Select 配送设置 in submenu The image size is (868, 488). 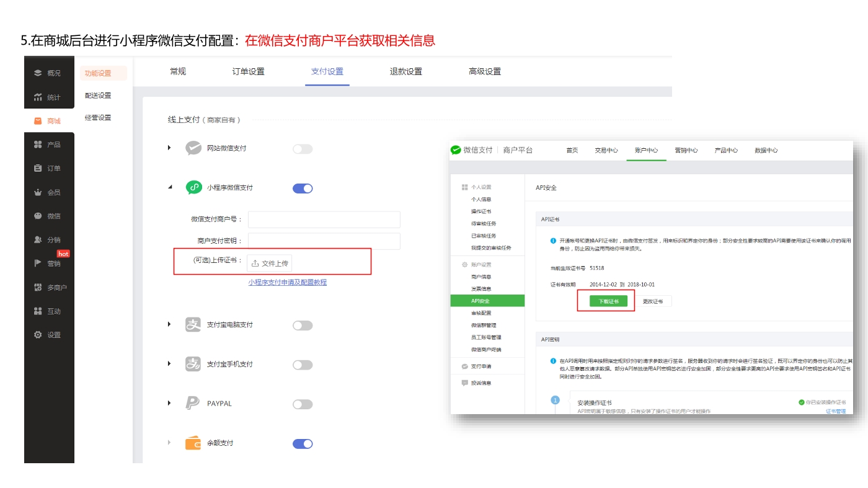pos(98,95)
